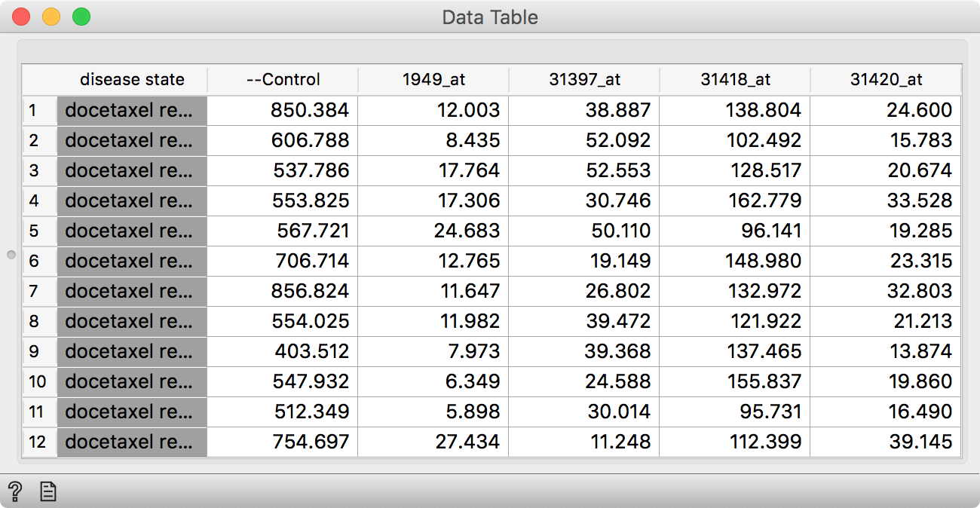Select the cell with value 13.874

[886, 351]
